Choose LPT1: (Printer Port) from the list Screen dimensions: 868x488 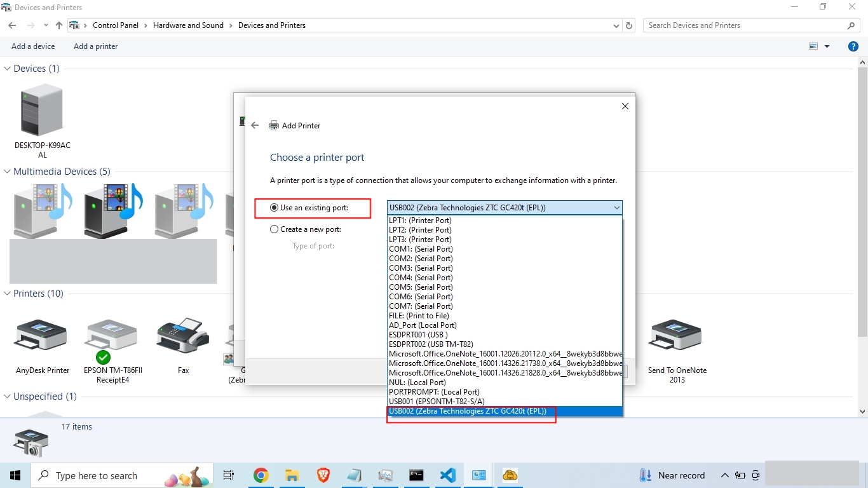(505, 220)
